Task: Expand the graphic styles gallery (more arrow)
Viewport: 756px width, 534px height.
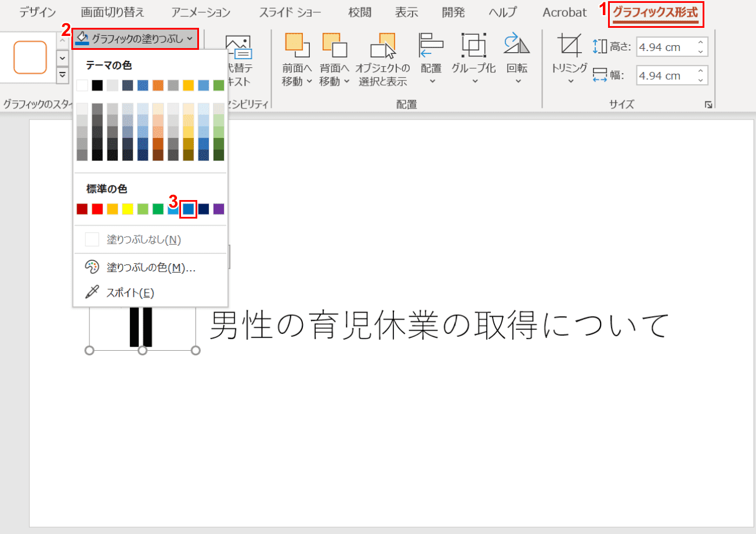Action: coord(62,75)
